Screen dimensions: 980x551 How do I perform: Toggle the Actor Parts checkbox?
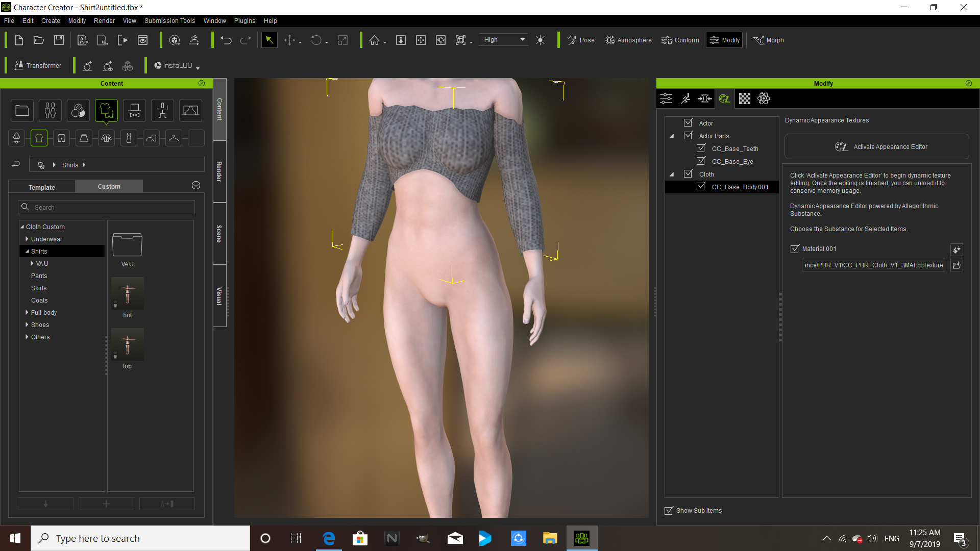click(688, 136)
